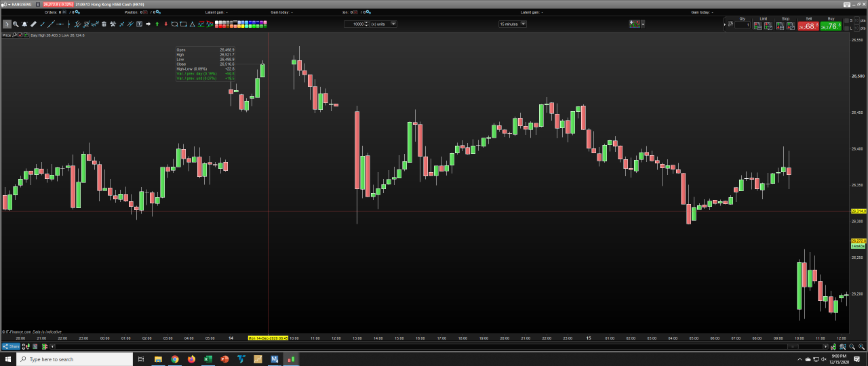Toggle the L pts checkbox

click(846, 28)
